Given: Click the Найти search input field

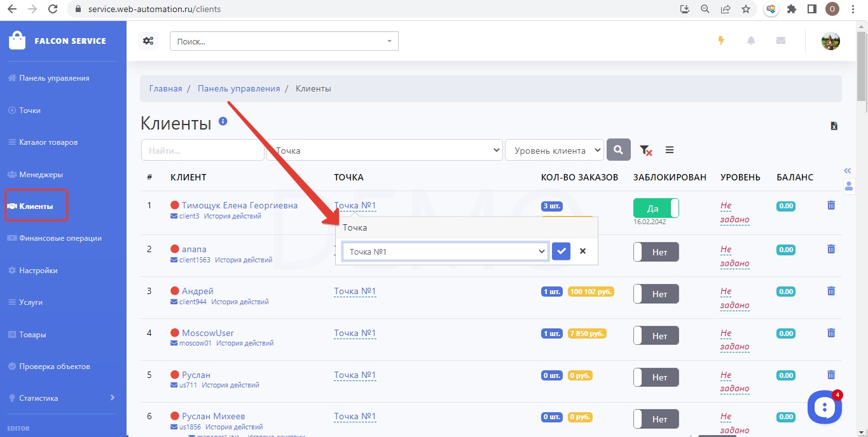Looking at the screenshot, I should (x=202, y=151).
